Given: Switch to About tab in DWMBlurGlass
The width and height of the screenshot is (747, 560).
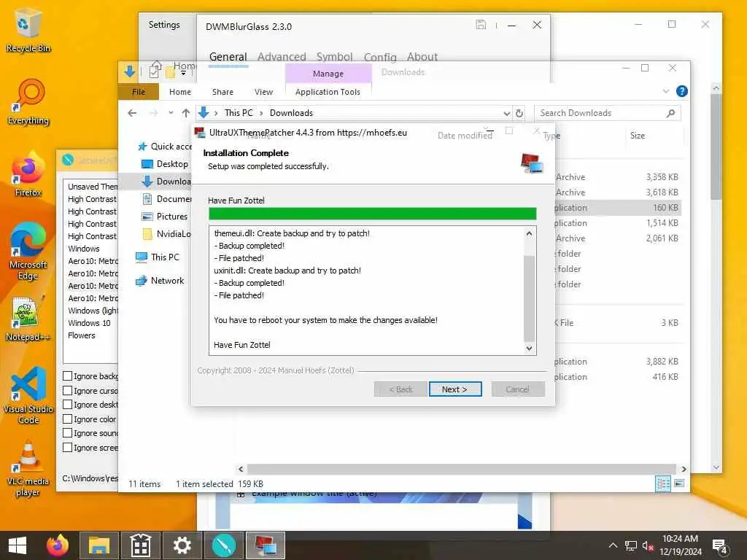Looking at the screenshot, I should click(422, 57).
